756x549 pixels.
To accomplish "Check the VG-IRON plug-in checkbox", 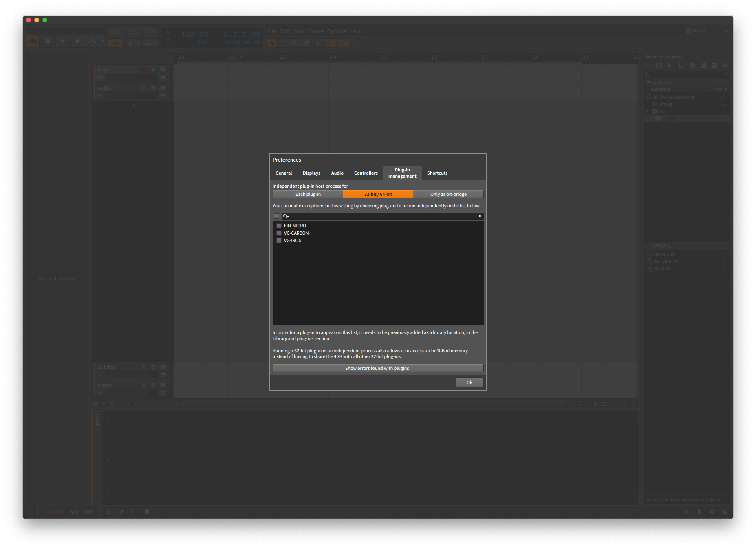I will pos(279,240).
